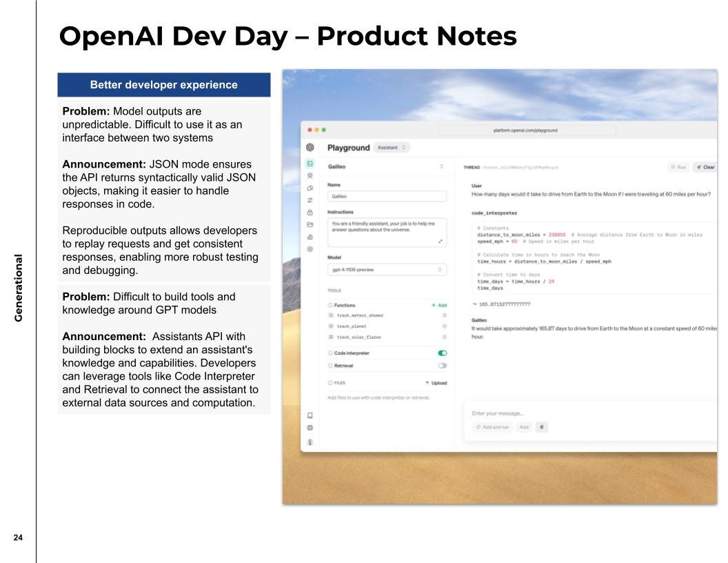Click the round icon right of track_solar_flares
This screenshot has width=728, height=563.
pos(445,337)
